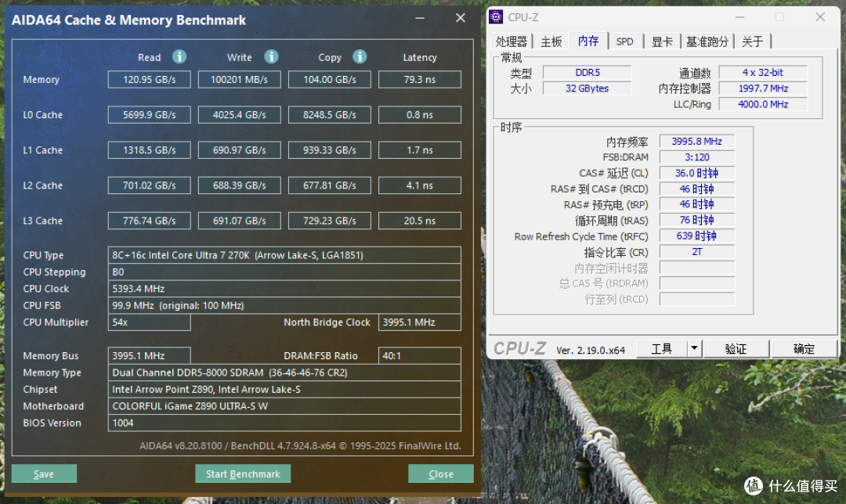Viewport: 846px width, 504px height.
Task: Click the L2 Cache Write value 688.39 GB/s
Action: pos(240,185)
